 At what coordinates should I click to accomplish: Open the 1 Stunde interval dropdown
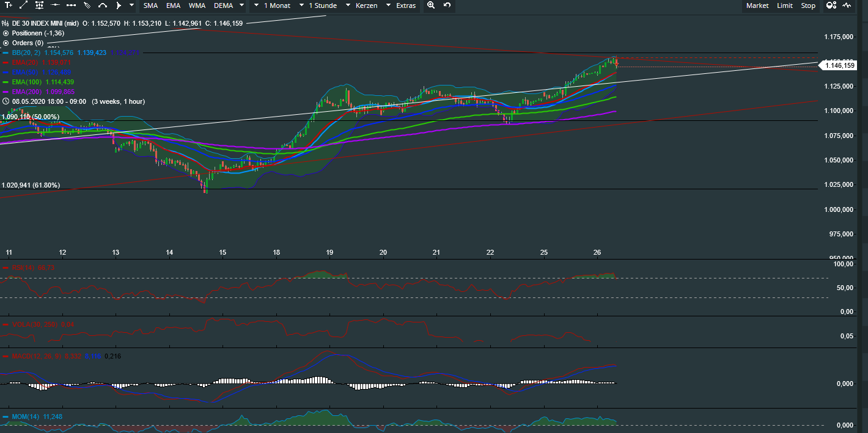point(322,5)
